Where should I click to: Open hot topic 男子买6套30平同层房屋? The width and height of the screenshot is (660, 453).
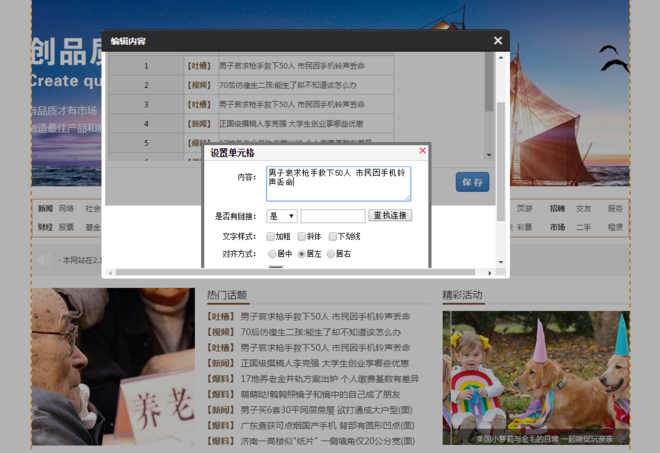pyautogui.click(x=326, y=410)
